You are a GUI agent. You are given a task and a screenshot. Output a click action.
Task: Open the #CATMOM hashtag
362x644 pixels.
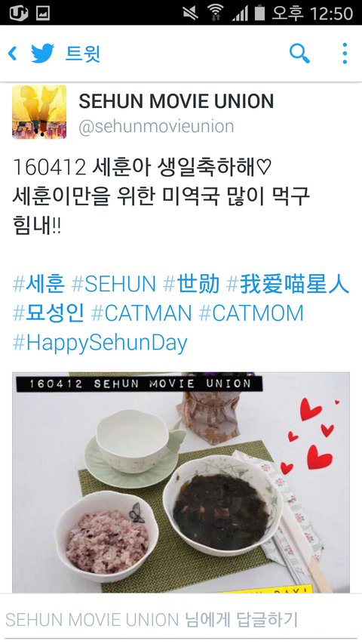(x=251, y=313)
